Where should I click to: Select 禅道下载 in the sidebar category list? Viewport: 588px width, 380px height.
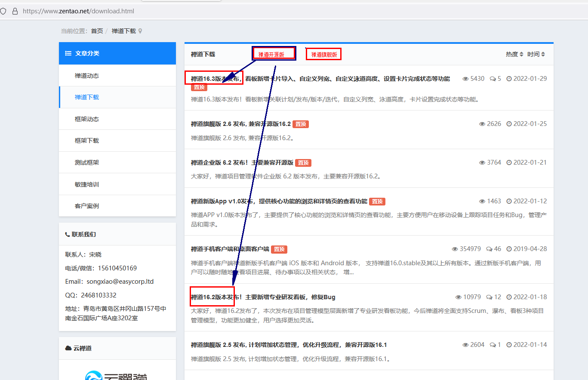[117, 97]
